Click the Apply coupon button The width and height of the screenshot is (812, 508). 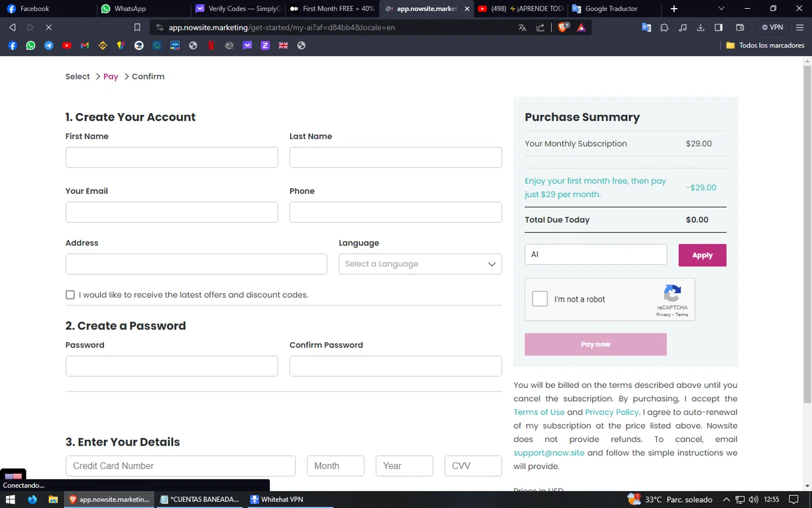(x=702, y=255)
